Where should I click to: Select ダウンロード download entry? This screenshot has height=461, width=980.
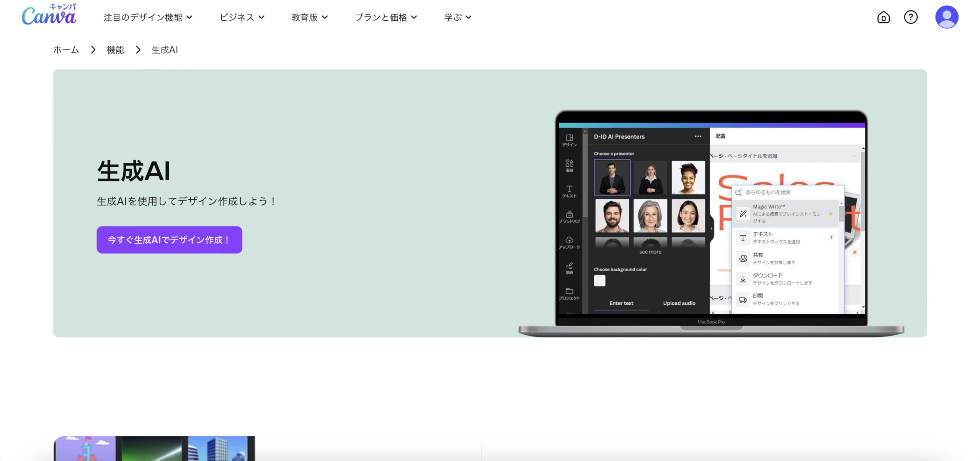point(785,279)
